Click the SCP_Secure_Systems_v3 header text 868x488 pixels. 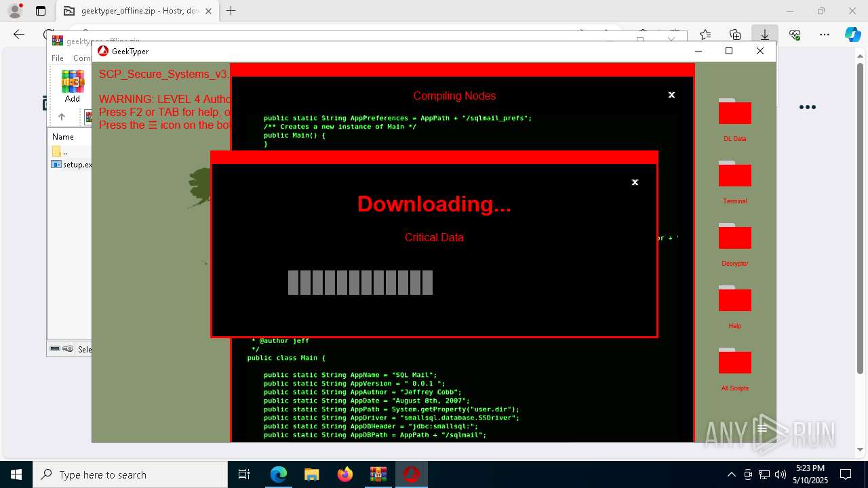(164, 74)
